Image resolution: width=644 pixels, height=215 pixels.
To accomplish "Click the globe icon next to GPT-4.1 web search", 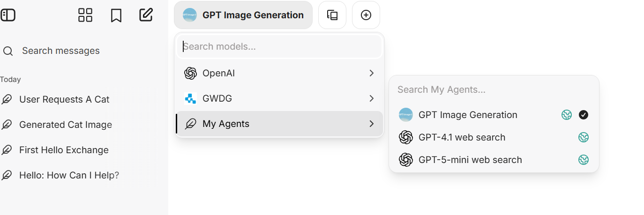I will click(x=583, y=137).
